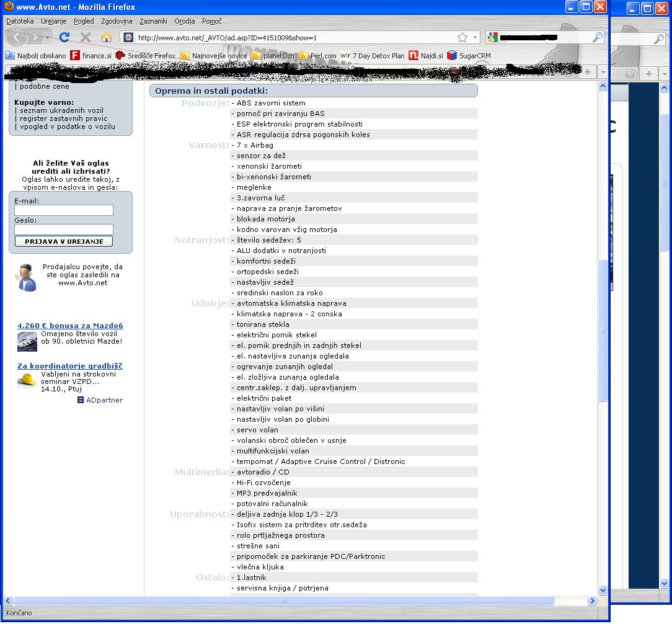The height and width of the screenshot is (624, 672).
Task: Click the PRIJAVA V UREJANJE button
Action: click(64, 242)
